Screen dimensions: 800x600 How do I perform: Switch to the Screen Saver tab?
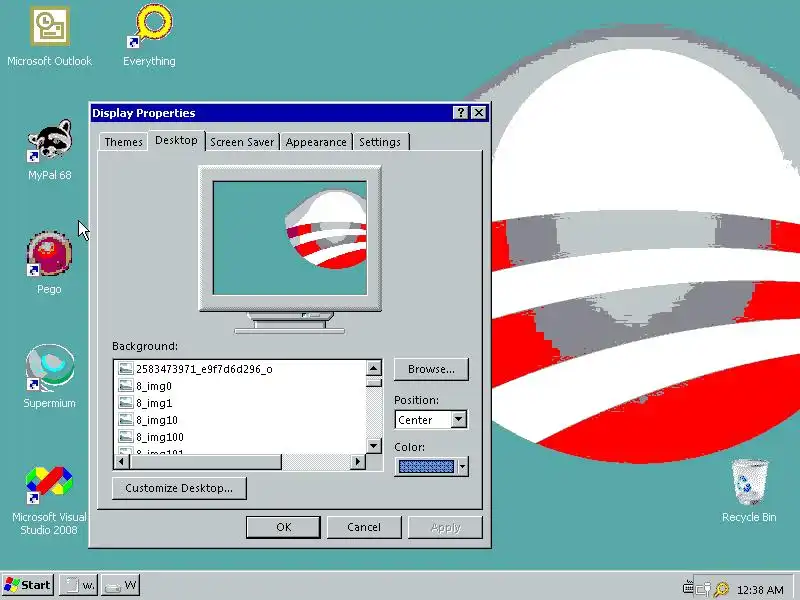(242, 142)
